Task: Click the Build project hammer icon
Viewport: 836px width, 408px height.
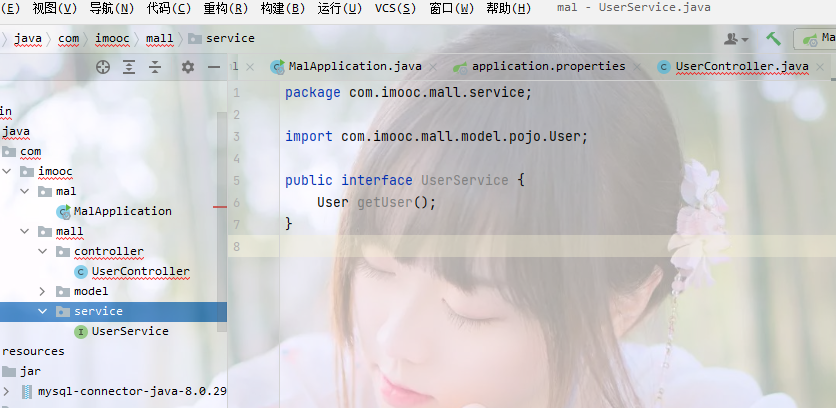Action: (x=773, y=39)
